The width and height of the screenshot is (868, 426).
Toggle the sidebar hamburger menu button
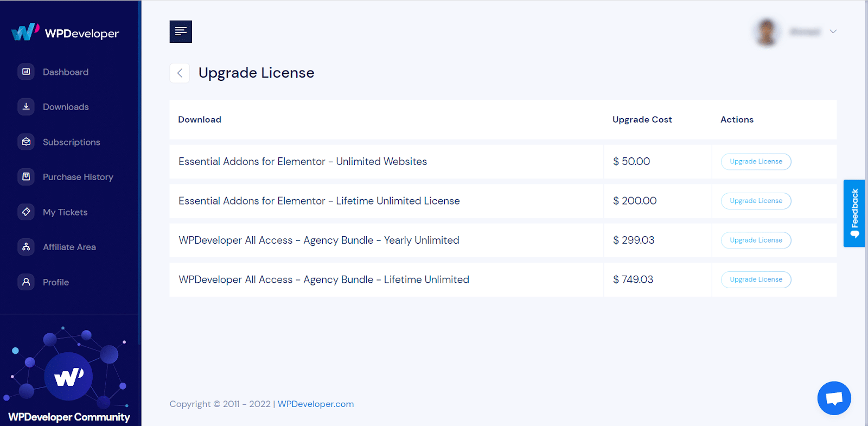[x=181, y=31]
